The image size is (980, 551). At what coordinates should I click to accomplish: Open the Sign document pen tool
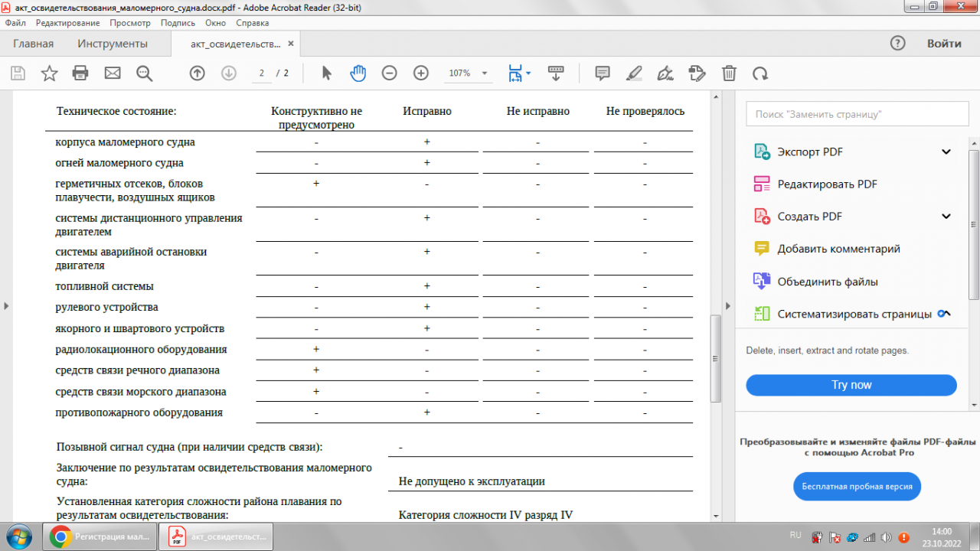(665, 73)
